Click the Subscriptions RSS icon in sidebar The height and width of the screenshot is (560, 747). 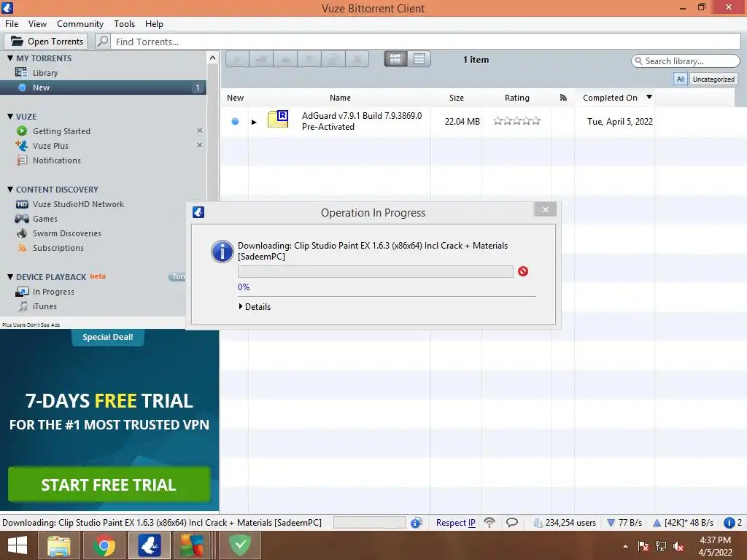click(21, 248)
